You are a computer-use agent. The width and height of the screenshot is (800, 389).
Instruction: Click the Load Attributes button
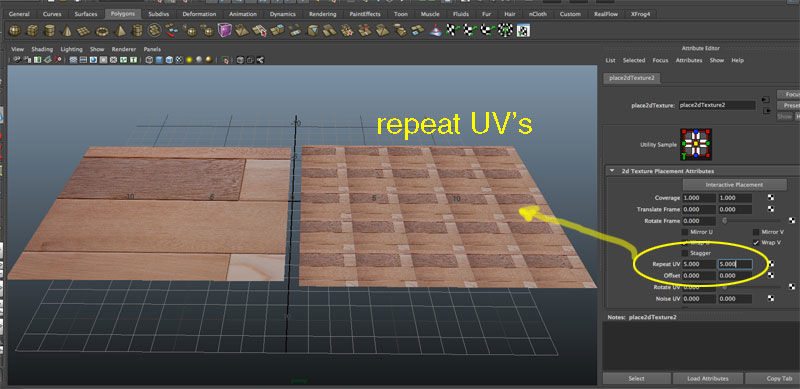tap(707, 378)
